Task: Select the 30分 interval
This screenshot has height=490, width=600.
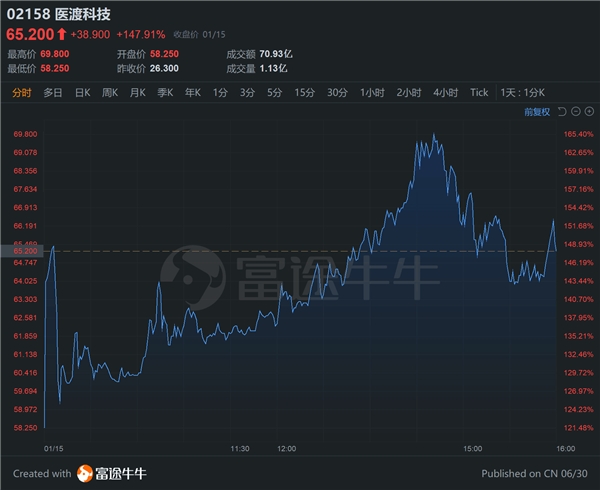Action: pos(338,93)
